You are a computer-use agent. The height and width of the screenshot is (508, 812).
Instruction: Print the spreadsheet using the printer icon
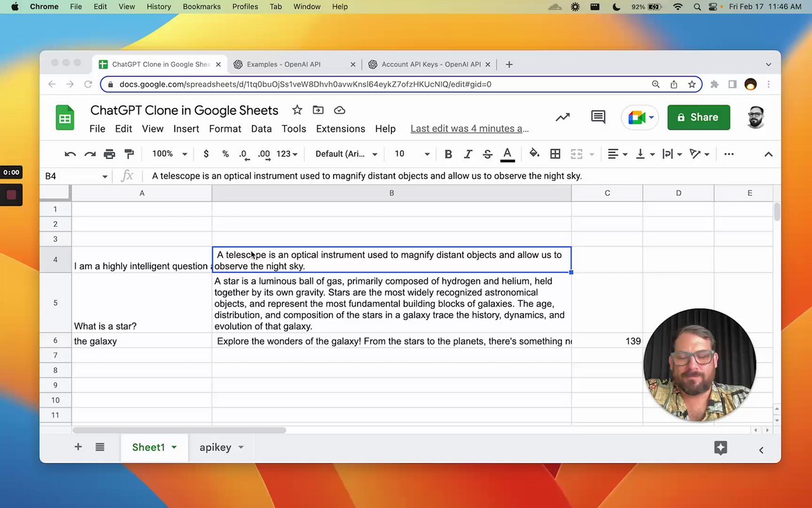click(x=110, y=154)
